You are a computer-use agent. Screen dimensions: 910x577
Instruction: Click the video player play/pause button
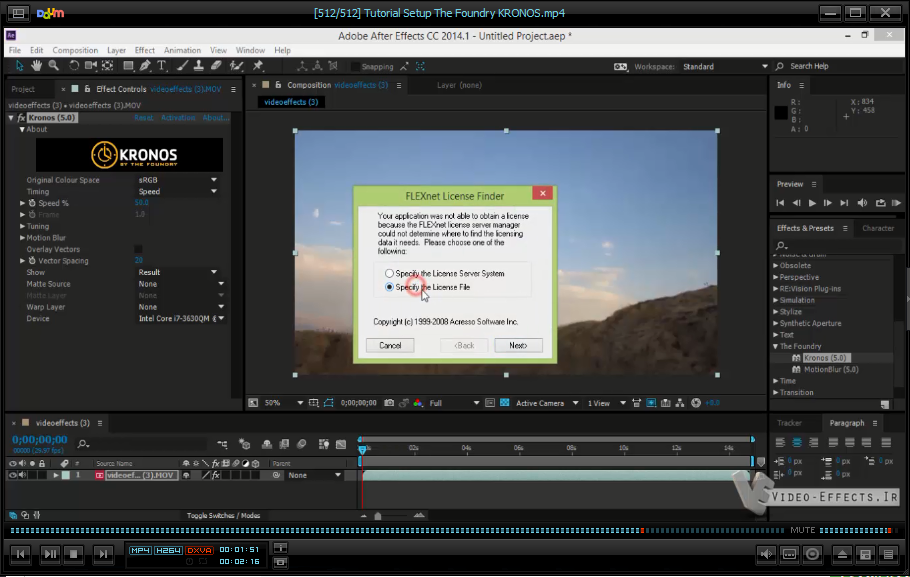pyautogui.click(x=50, y=554)
